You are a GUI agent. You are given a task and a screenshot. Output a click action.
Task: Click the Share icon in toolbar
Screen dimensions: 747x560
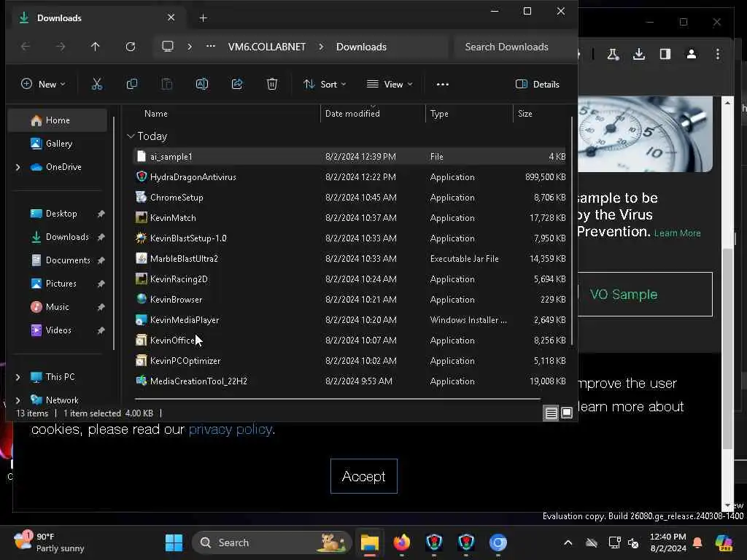pos(237,85)
